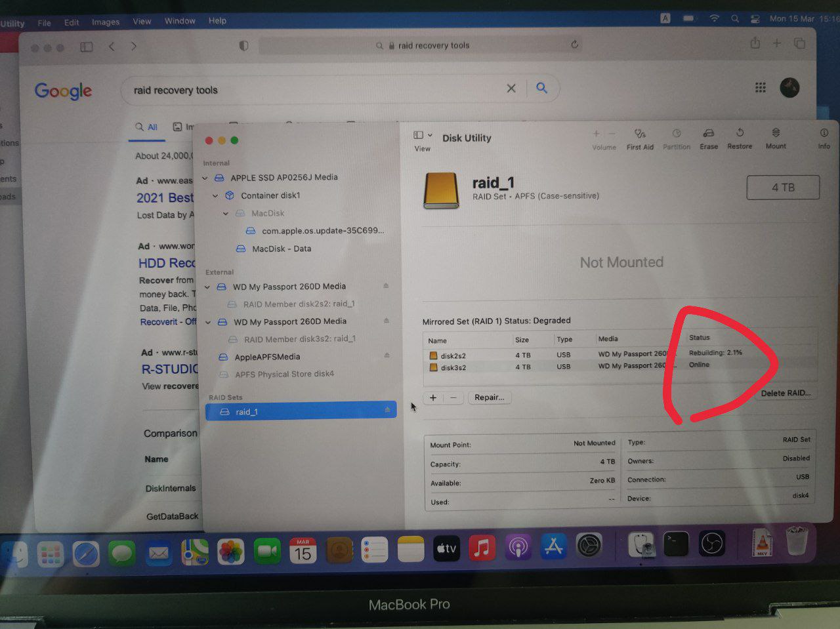Open the R-STUDIO ad link
Viewport: 840px width, 629px height.
pos(169,369)
